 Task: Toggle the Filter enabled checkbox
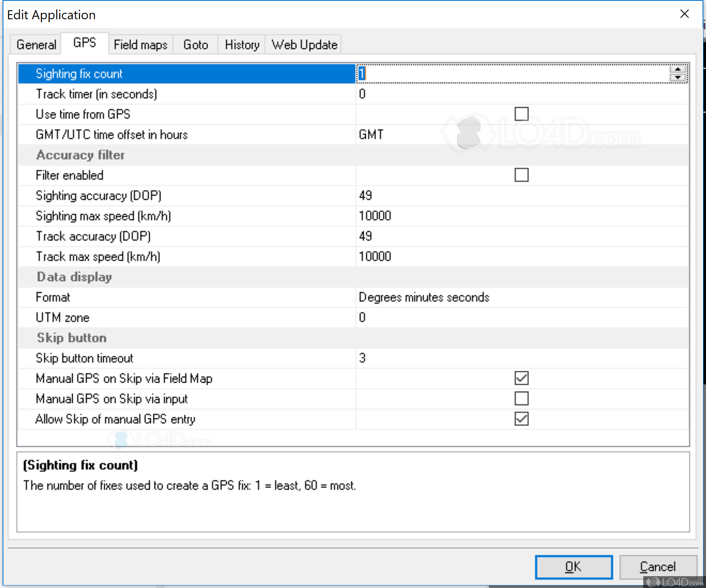pyautogui.click(x=521, y=175)
